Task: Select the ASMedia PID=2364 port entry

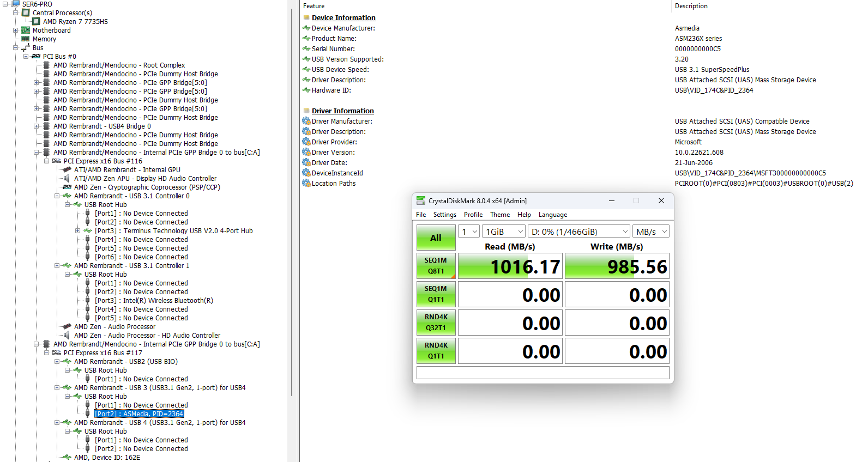Action: click(140, 414)
